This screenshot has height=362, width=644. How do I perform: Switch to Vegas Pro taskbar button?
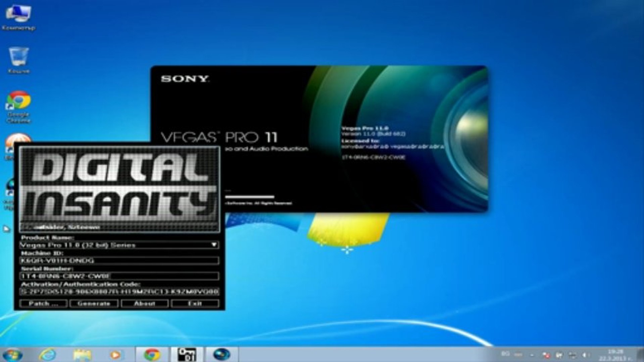click(222, 355)
